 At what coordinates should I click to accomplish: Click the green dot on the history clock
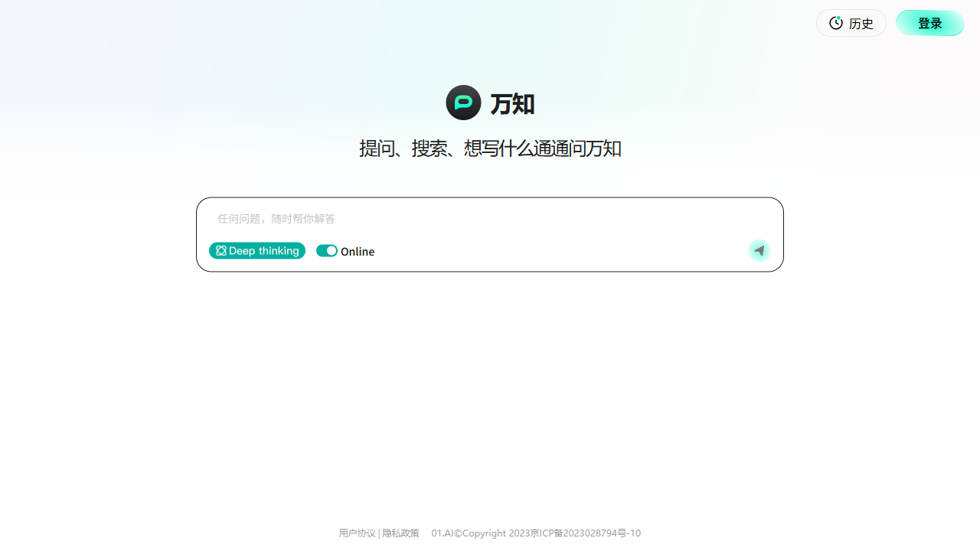pos(839,18)
